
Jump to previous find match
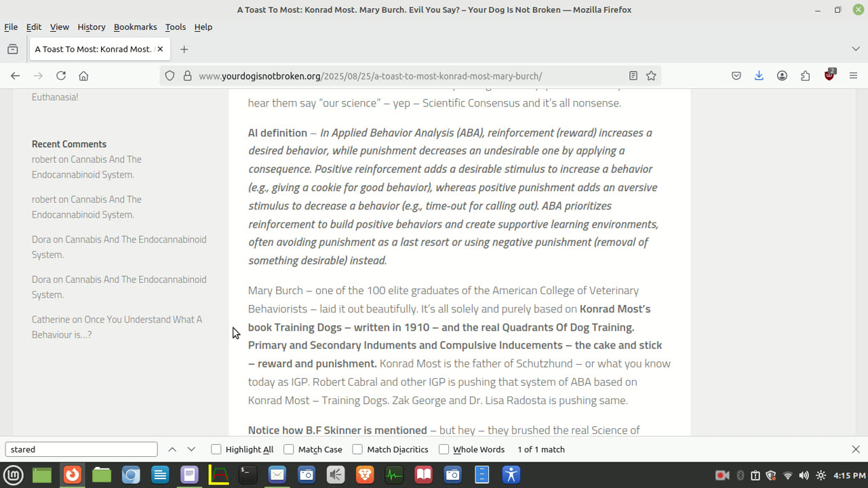(x=172, y=449)
